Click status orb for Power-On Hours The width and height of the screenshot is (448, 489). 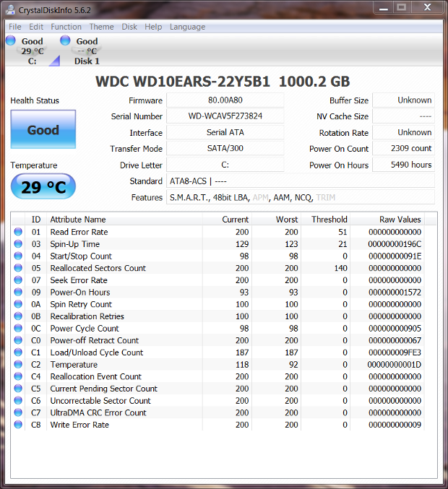pos(19,293)
